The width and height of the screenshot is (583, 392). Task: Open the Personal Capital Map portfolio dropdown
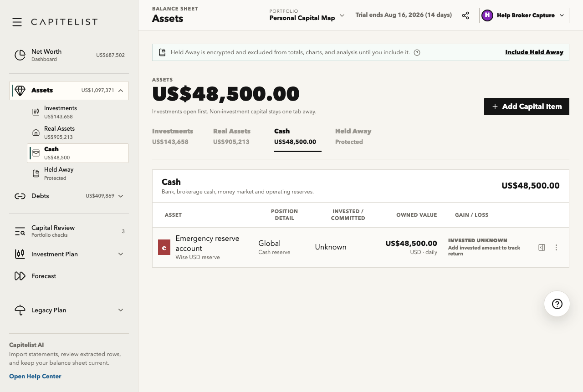[307, 15]
